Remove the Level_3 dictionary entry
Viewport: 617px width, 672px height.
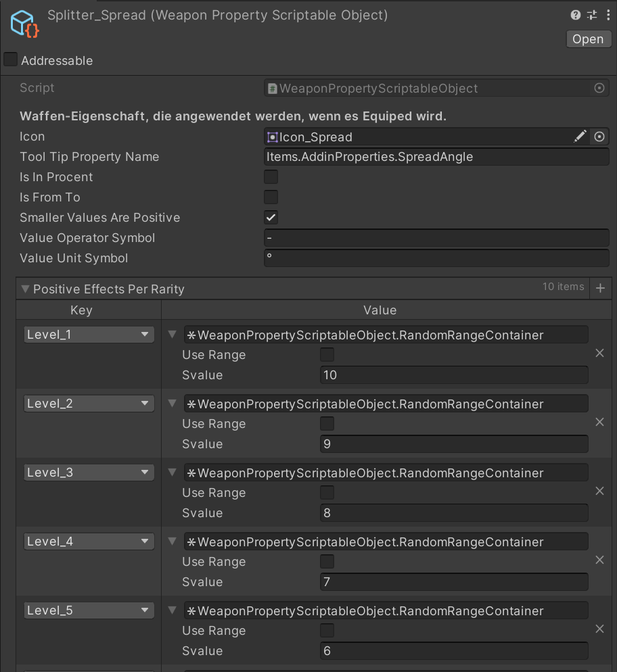(599, 491)
